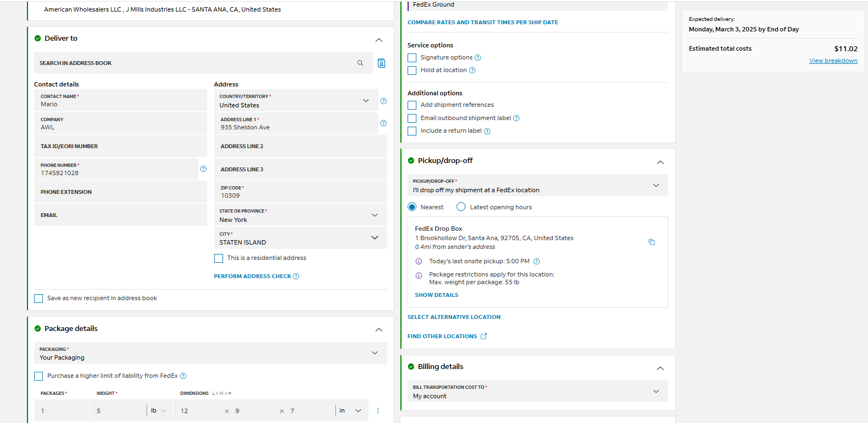Click Select Alternative Location

pyautogui.click(x=454, y=317)
